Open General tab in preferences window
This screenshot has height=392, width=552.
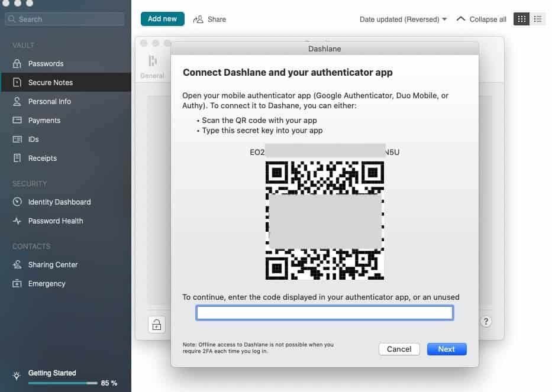coord(153,67)
